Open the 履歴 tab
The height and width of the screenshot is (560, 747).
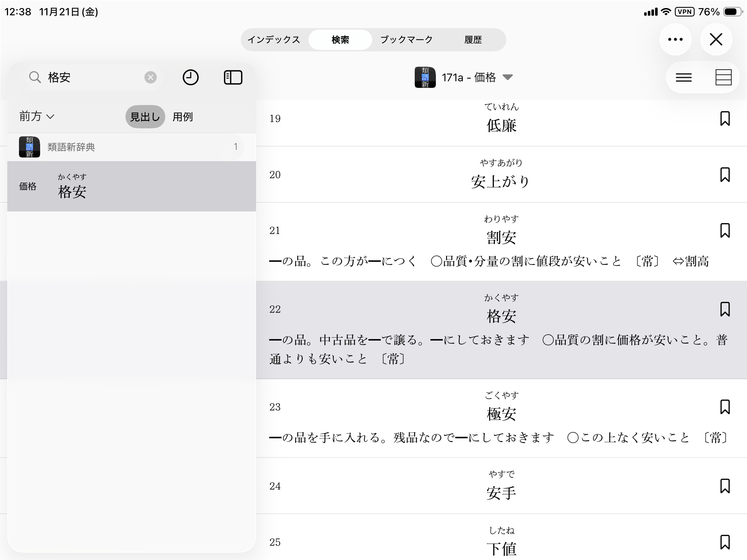(x=473, y=39)
